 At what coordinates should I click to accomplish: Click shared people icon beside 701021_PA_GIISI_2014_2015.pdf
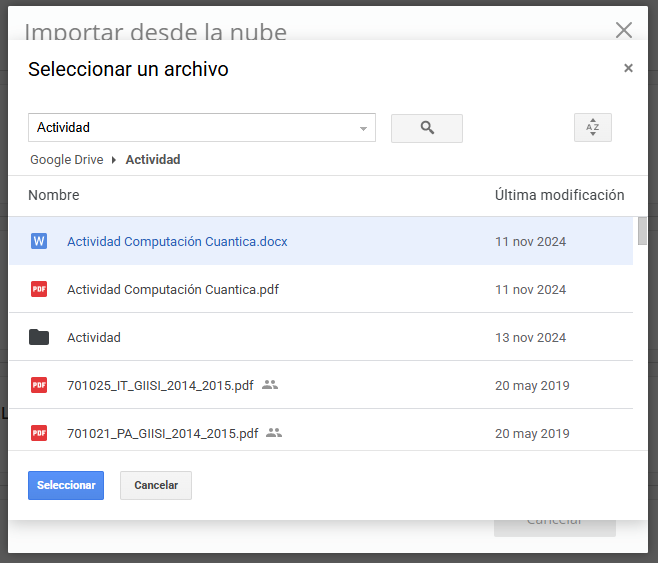tap(274, 433)
